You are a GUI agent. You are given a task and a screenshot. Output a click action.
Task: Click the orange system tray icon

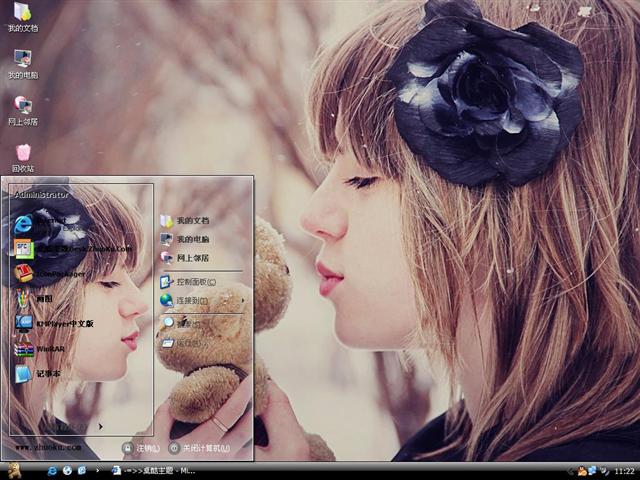click(582, 471)
